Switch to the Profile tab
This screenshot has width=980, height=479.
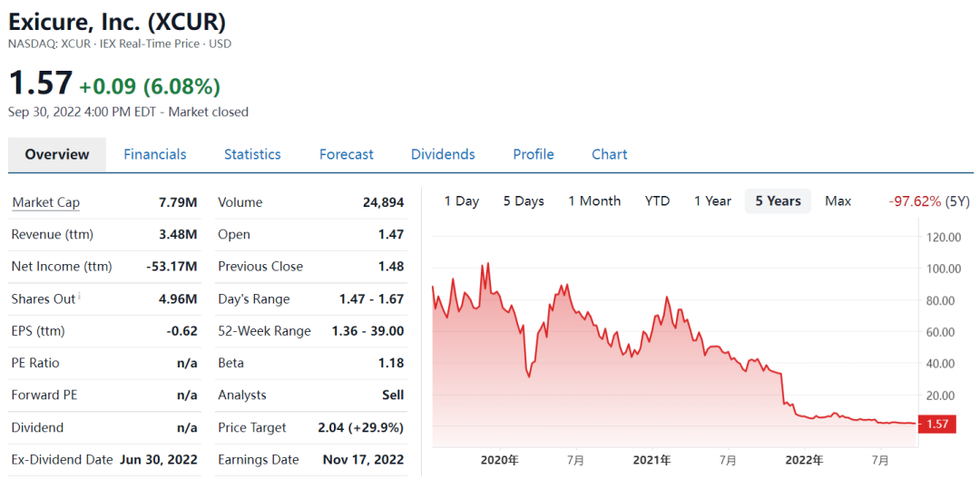tap(534, 154)
